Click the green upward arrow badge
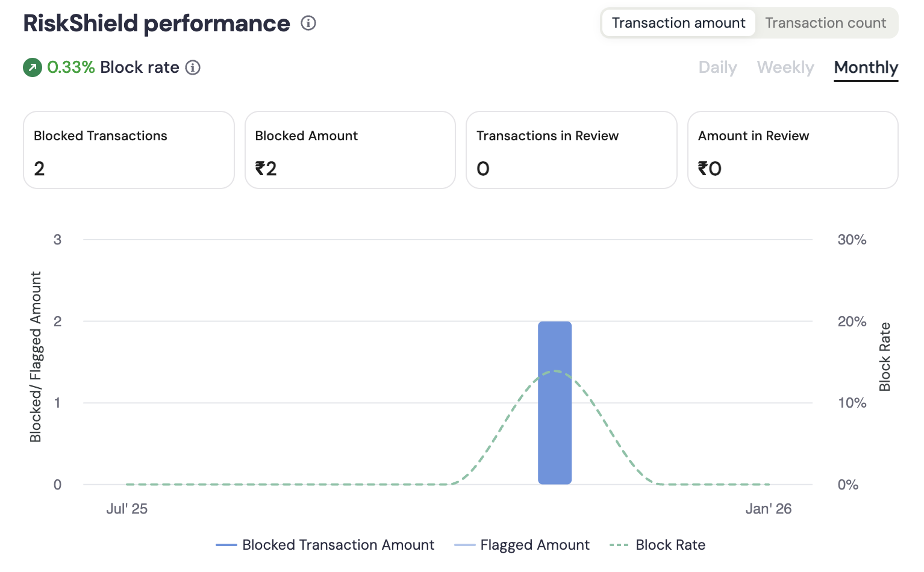 click(31, 67)
